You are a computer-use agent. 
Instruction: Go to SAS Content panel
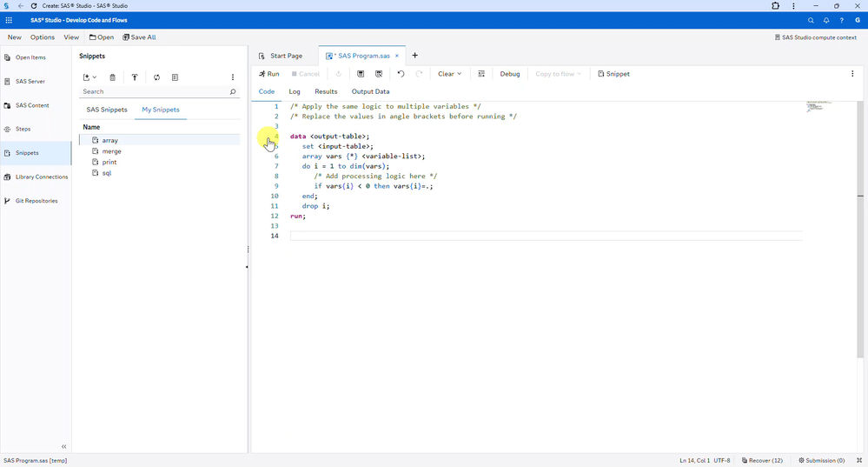click(36, 105)
